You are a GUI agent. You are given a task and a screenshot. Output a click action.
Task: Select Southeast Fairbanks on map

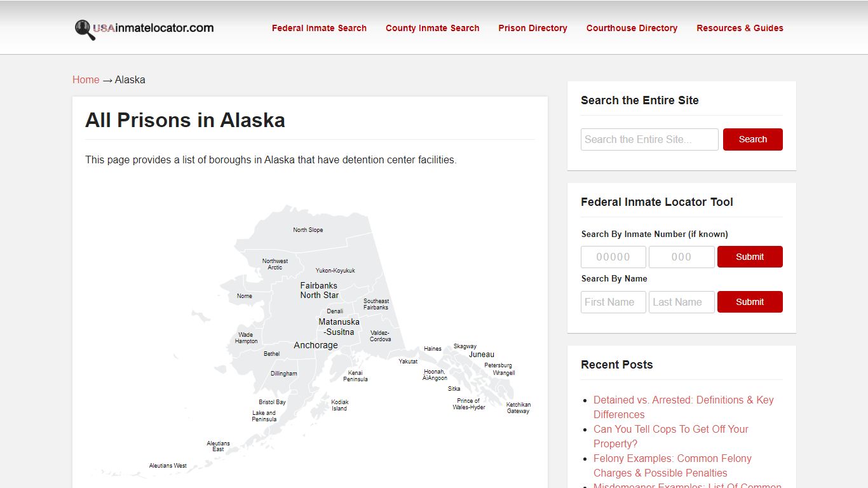point(376,304)
